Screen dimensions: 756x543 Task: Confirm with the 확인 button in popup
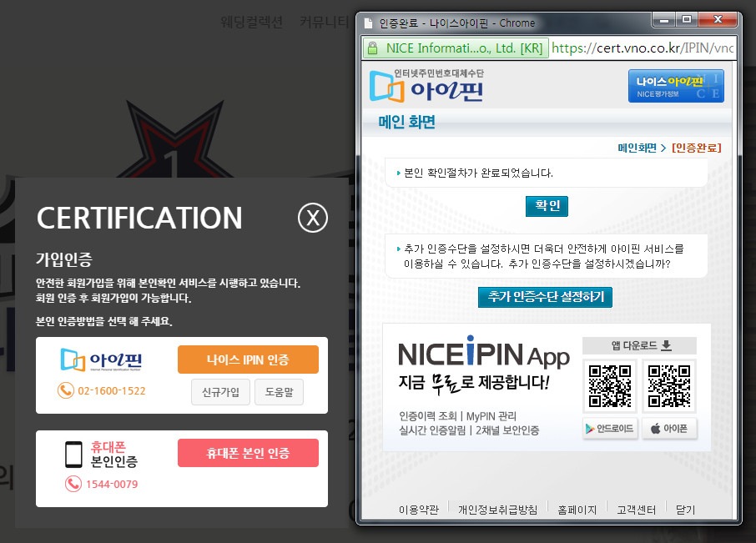click(x=547, y=206)
